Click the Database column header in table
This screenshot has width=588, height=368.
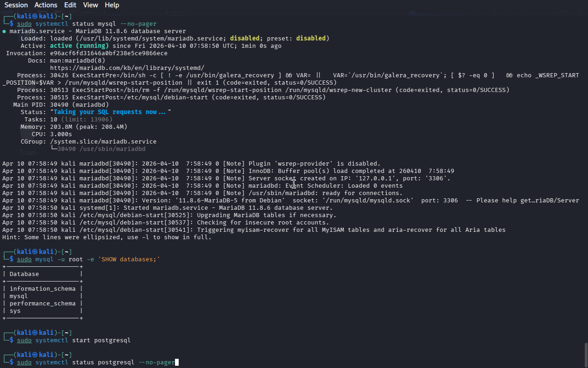coord(24,274)
